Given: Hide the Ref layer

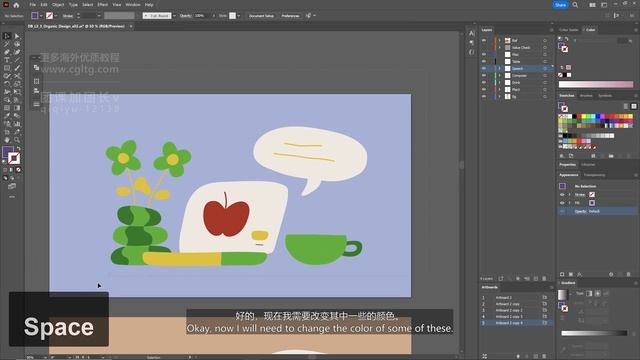Looking at the screenshot, I should click(x=484, y=40).
